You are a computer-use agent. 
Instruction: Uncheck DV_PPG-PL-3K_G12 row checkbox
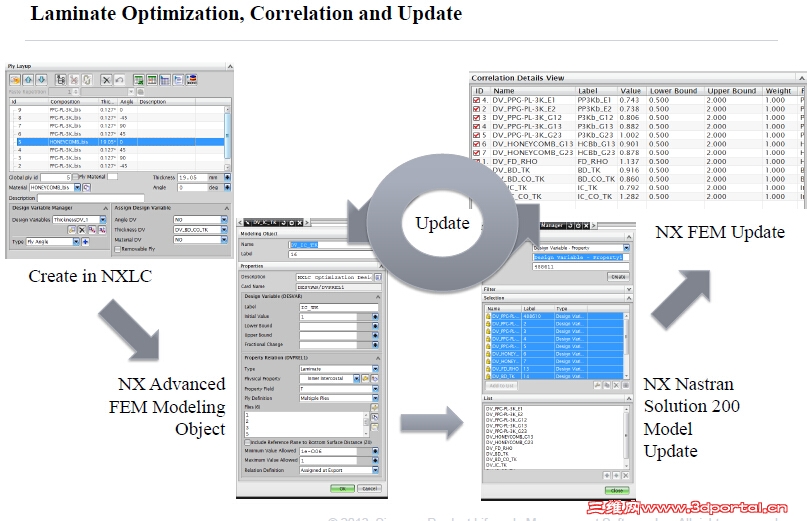coord(477,118)
